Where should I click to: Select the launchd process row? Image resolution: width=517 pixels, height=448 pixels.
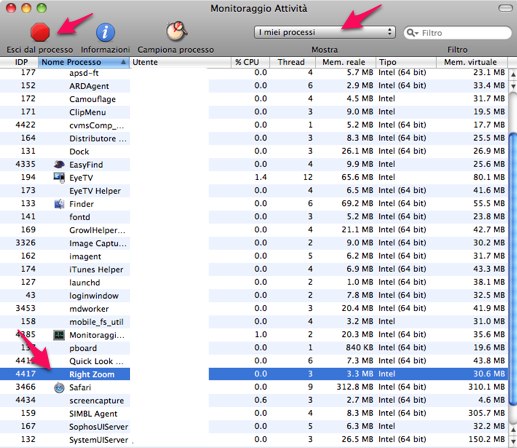coord(253,282)
